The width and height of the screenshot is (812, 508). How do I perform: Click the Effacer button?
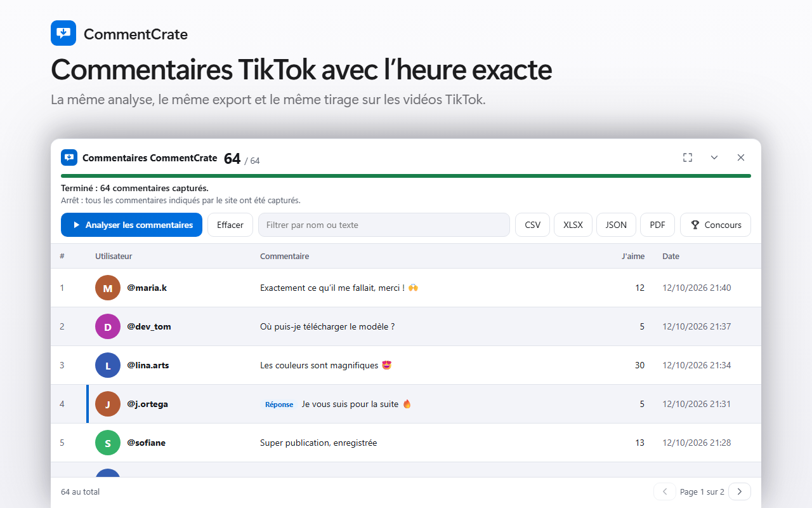click(x=230, y=225)
